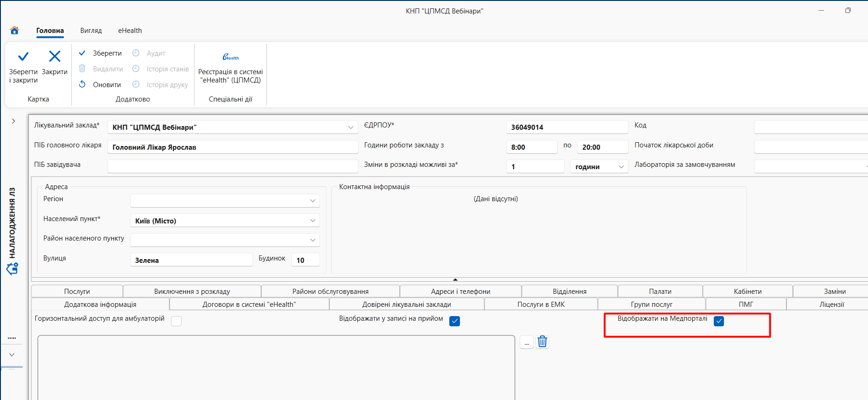Click opening hour 8:00 field
Viewport: 868px width, 400px height.
(x=532, y=147)
